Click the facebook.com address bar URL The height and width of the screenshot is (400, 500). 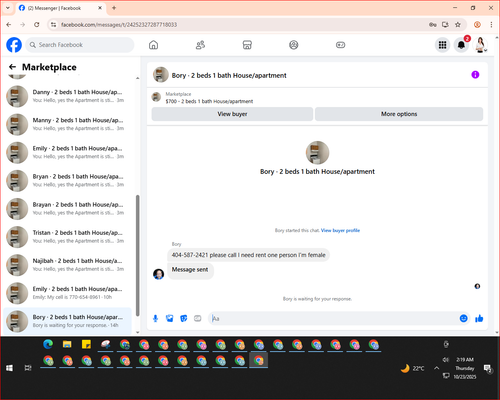tap(119, 25)
